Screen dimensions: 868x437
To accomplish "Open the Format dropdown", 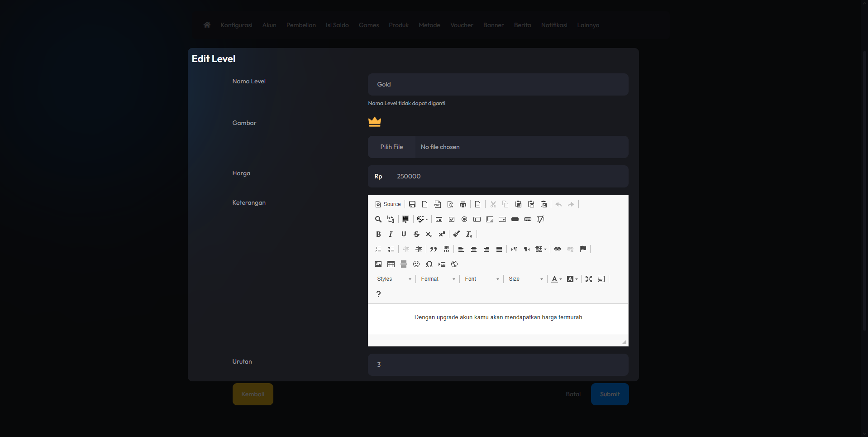I will point(438,279).
